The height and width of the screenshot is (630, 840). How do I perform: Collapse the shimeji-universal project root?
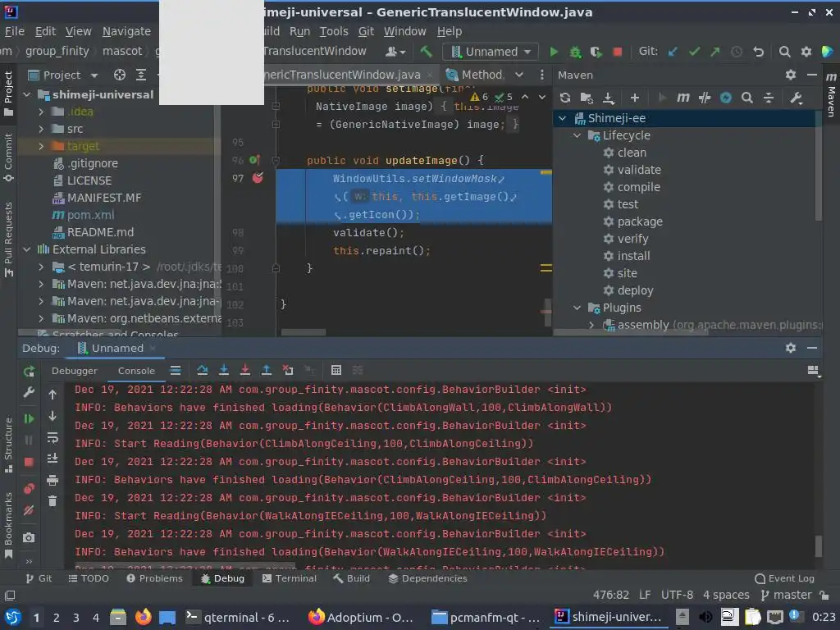(27, 95)
